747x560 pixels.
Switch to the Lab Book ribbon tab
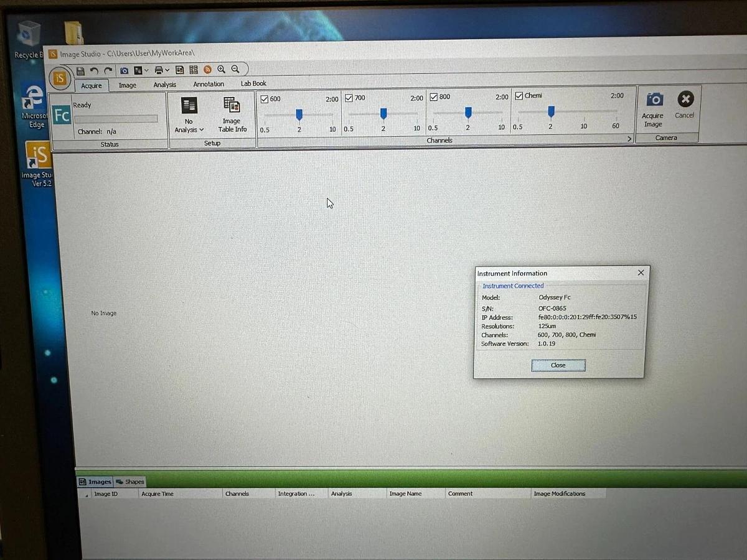coord(253,83)
